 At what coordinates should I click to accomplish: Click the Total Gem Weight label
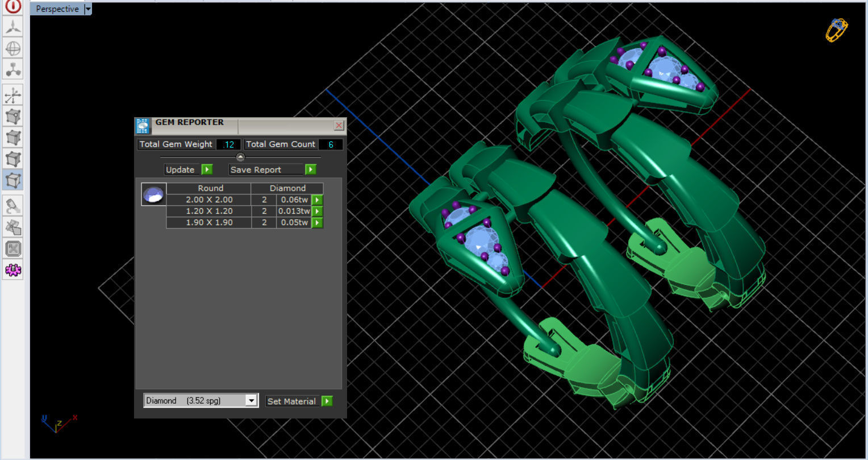(176, 144)
